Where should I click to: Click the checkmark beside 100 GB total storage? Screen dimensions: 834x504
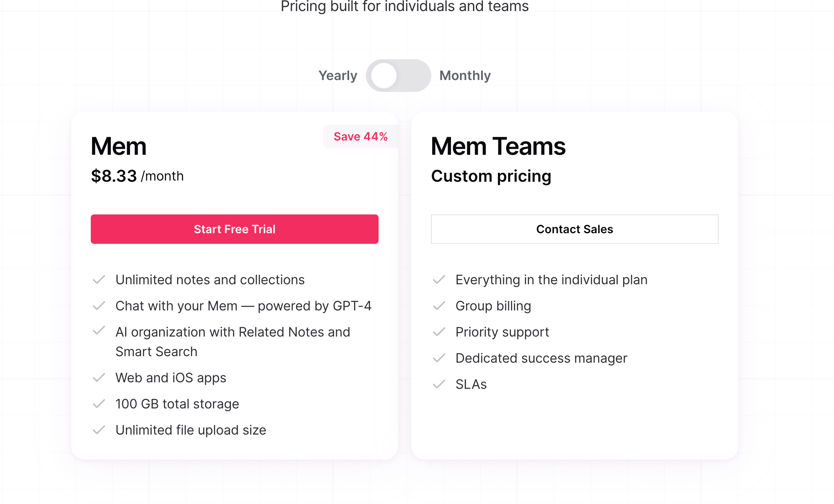[x=99, y=404]
